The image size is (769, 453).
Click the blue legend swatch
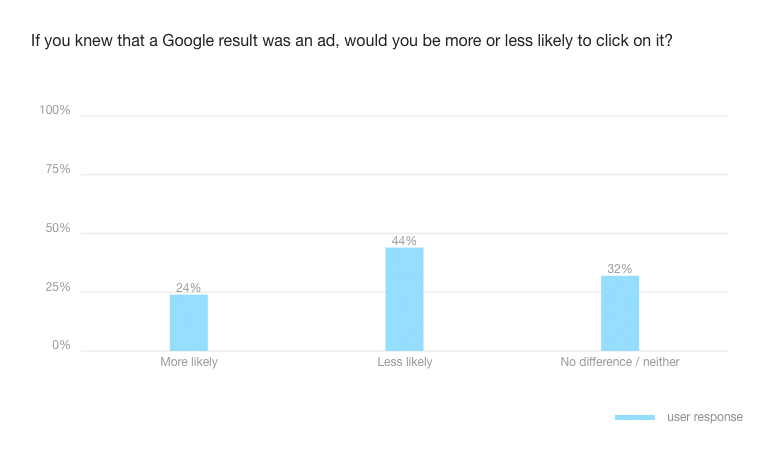(635, 417)
